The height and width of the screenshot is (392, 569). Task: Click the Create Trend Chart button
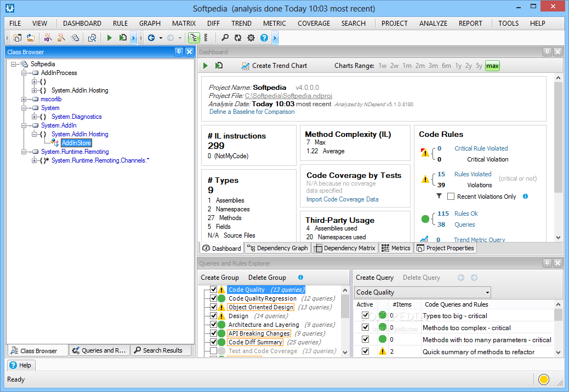tap(274, 66)
